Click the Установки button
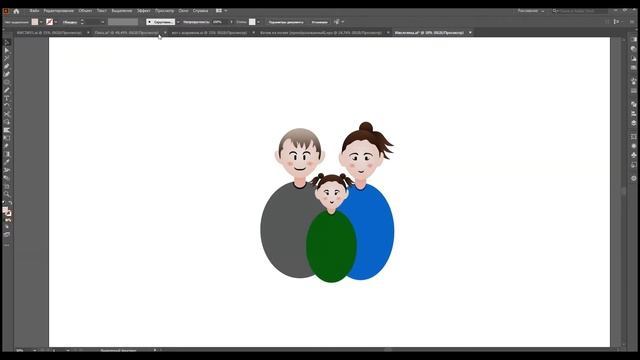Viewport: 640px width, 360px height. coord(320,22)
